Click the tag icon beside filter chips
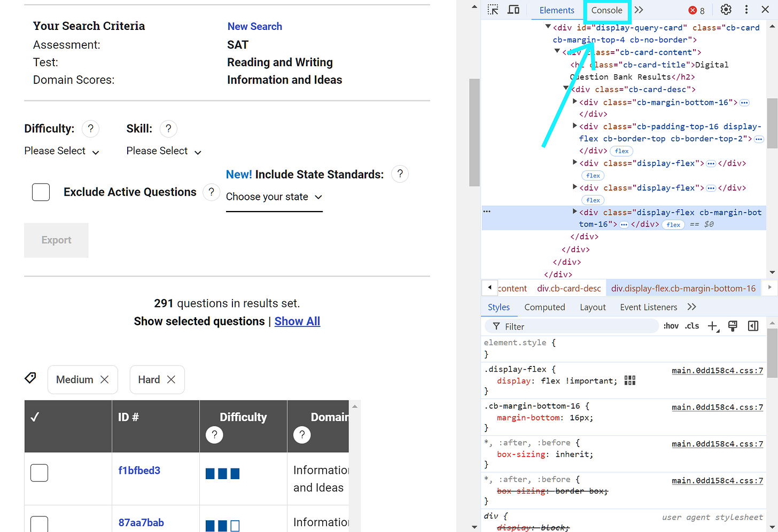 (x=30, y=378)
